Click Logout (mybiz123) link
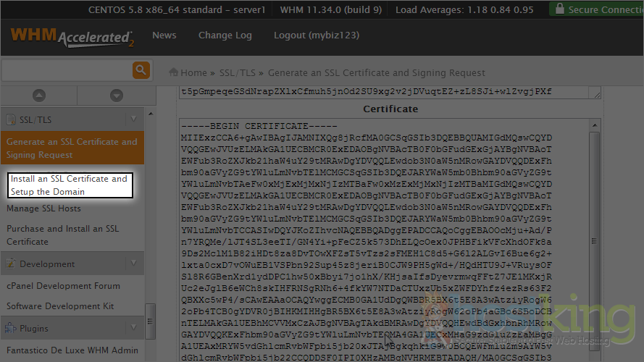The height and width of the screenshot is (362, 644). (x=317, y=35)
